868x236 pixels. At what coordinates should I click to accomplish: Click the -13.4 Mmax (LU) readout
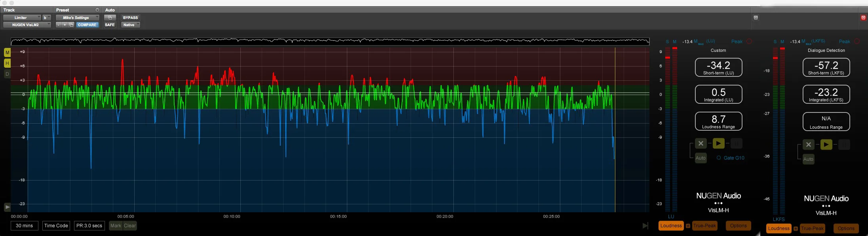coord(699,42)
